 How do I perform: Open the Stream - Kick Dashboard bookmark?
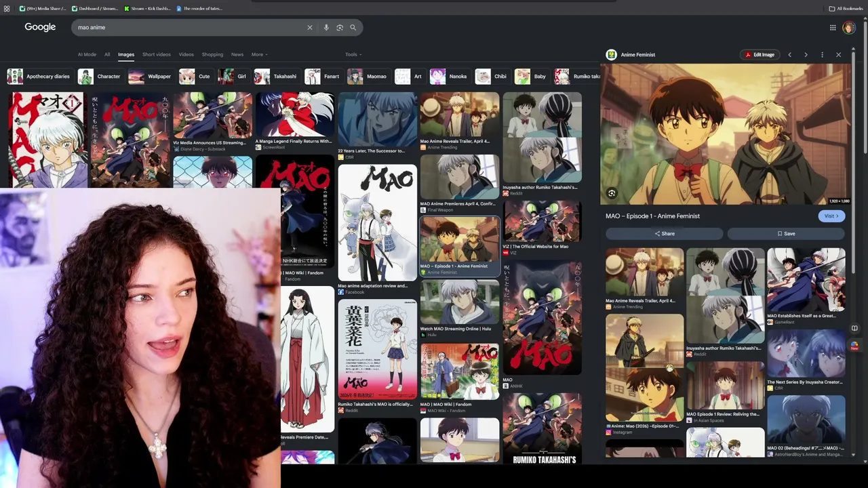(147, 9)
